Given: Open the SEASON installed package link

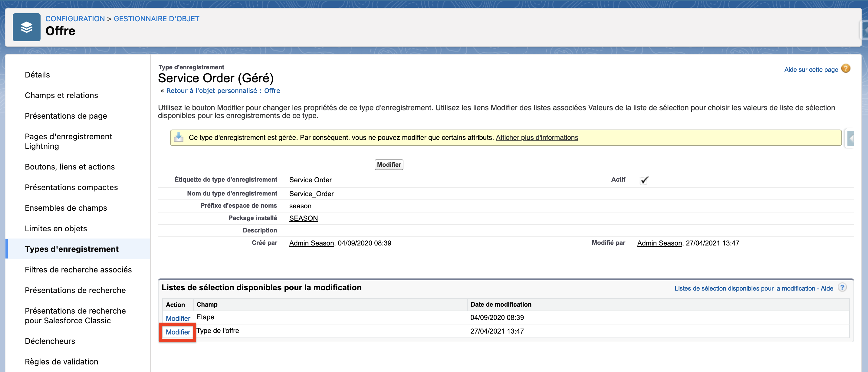Looking at the screenshot, I should (303, 218).
